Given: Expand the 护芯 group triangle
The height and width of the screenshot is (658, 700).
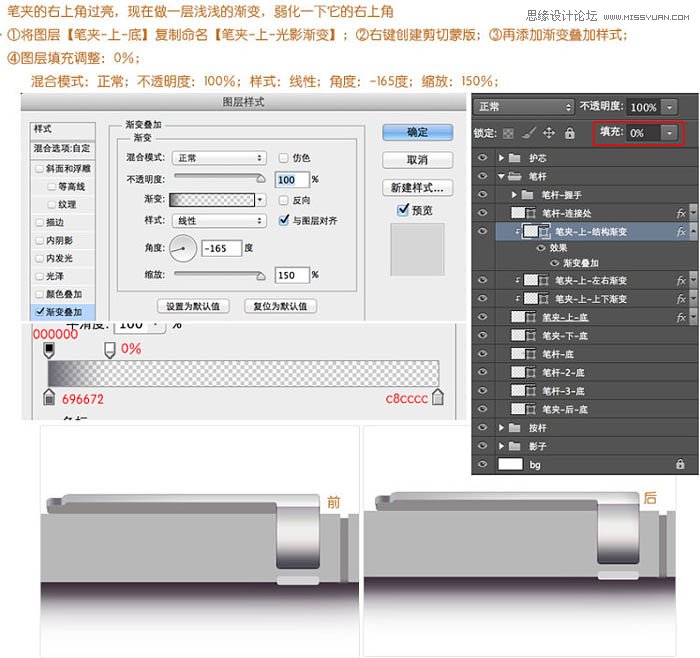Looking at the screenshot, I should pyautogui.click(x=501, y=158).
